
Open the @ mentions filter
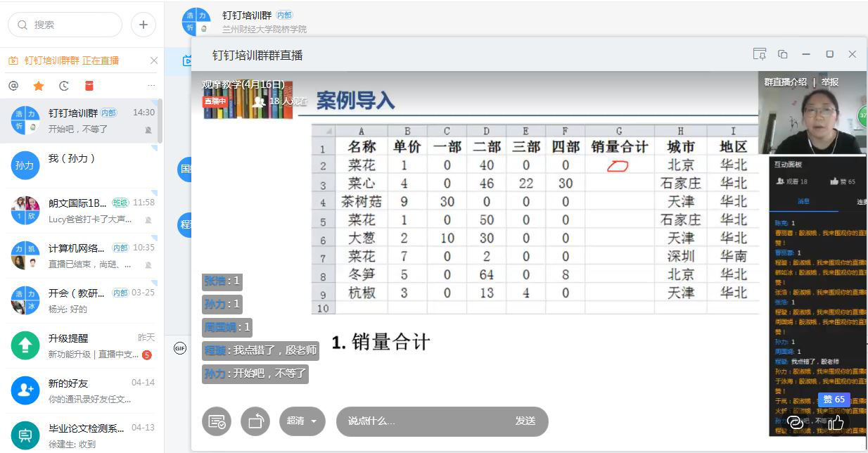[x=13, y=86]
